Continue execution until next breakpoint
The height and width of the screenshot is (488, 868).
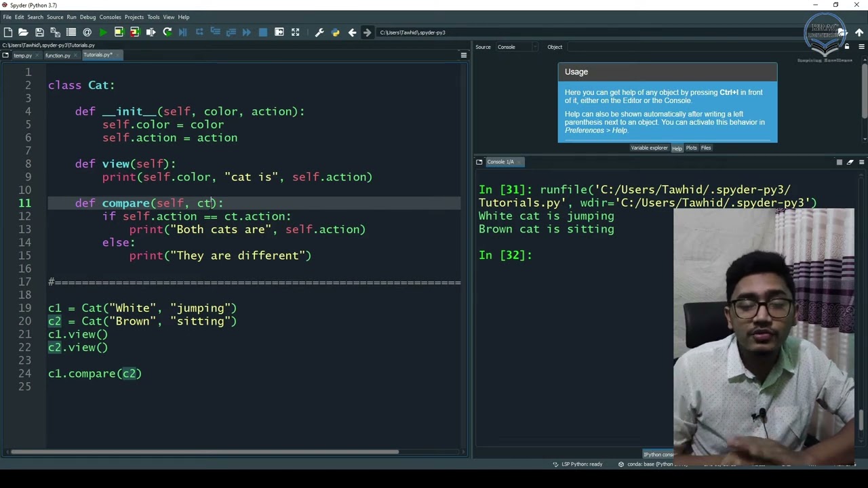coord(247,32)
